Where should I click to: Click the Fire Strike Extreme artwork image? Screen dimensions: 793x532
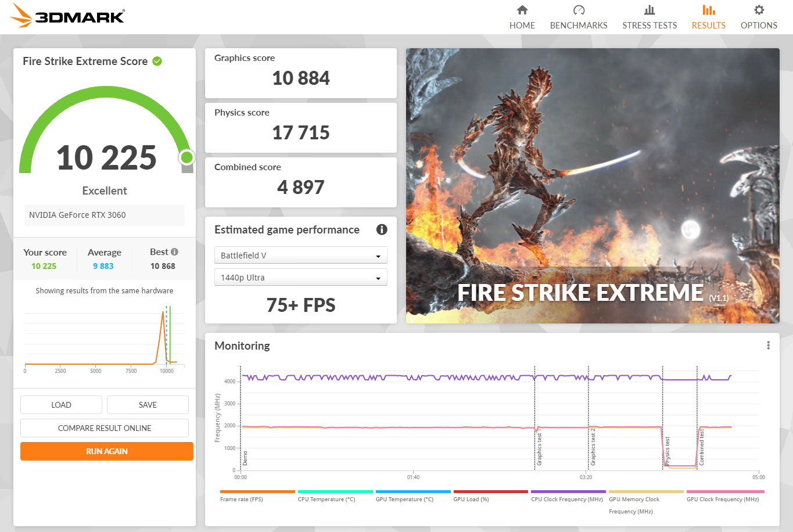[593, 186]
